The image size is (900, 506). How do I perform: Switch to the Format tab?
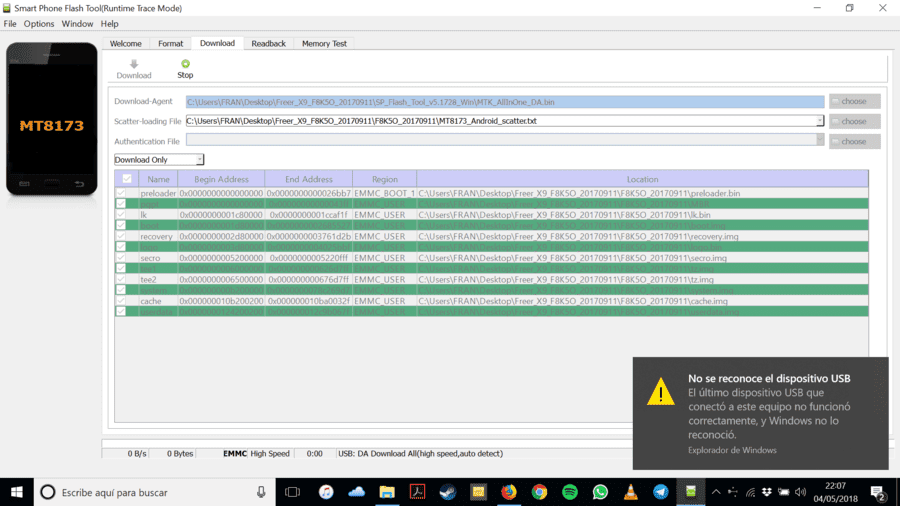pyautogui.click(x=170, y=44)
